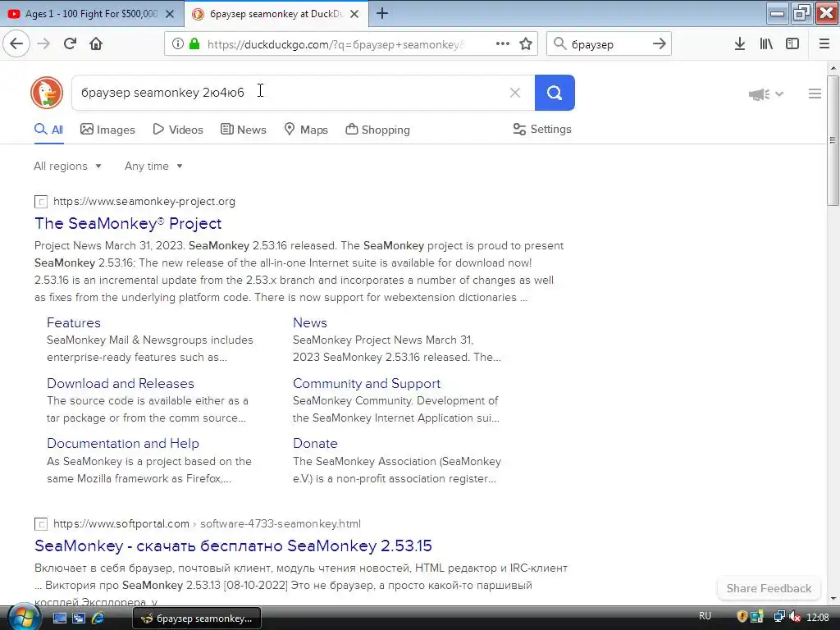Close the DuckDuckGo search tab

tap(354, 14)
